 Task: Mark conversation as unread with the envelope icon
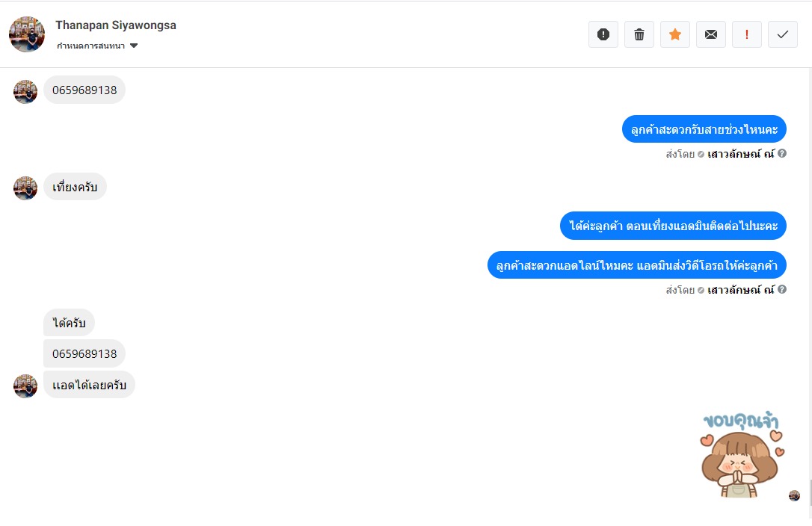[x=711, y=34]
